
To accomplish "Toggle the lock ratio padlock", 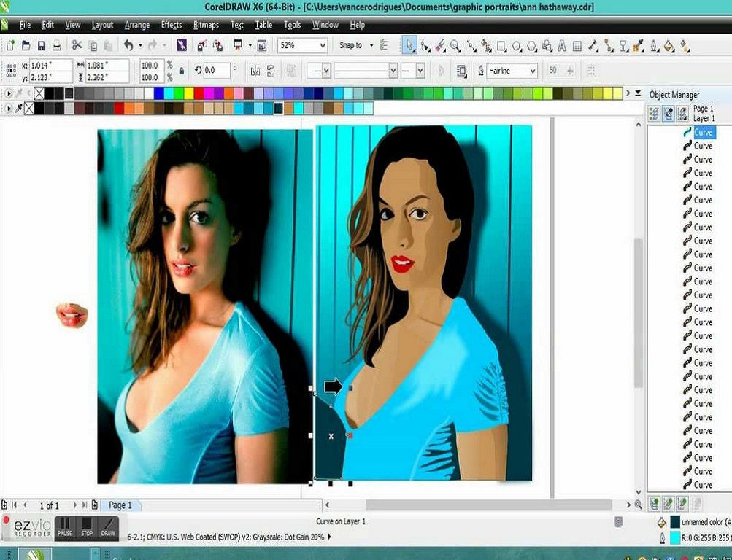I will (170, 71).
